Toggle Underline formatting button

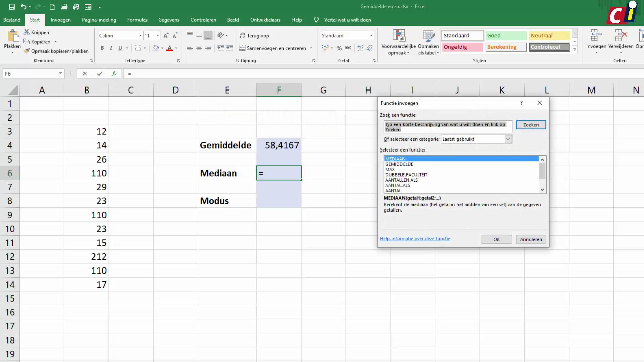tap(120, 48)
